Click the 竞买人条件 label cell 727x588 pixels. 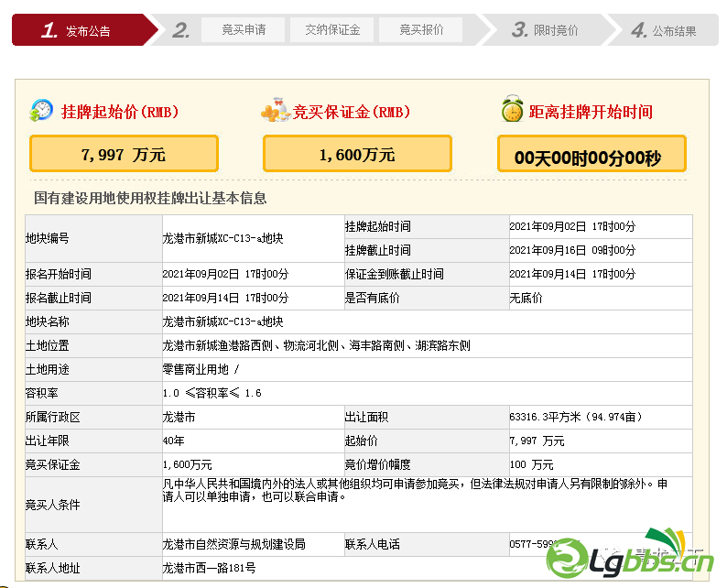click(x=93, y=505)
